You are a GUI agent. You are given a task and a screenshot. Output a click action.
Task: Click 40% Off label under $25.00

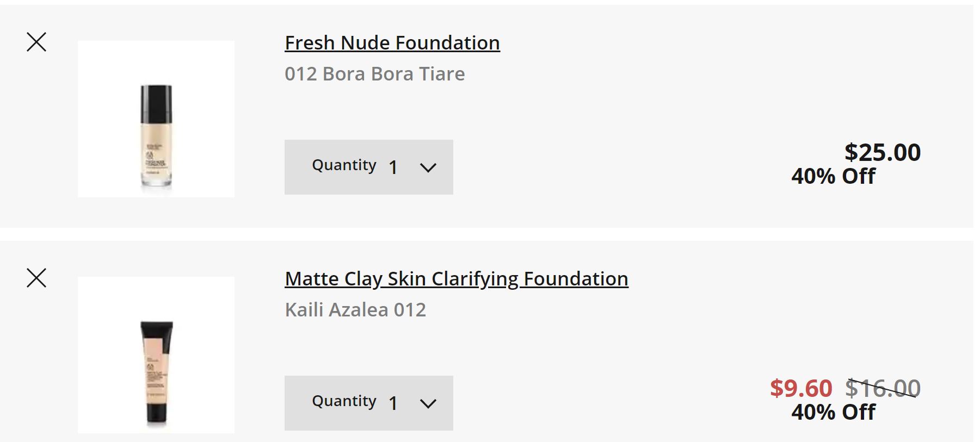pos(833,176)
